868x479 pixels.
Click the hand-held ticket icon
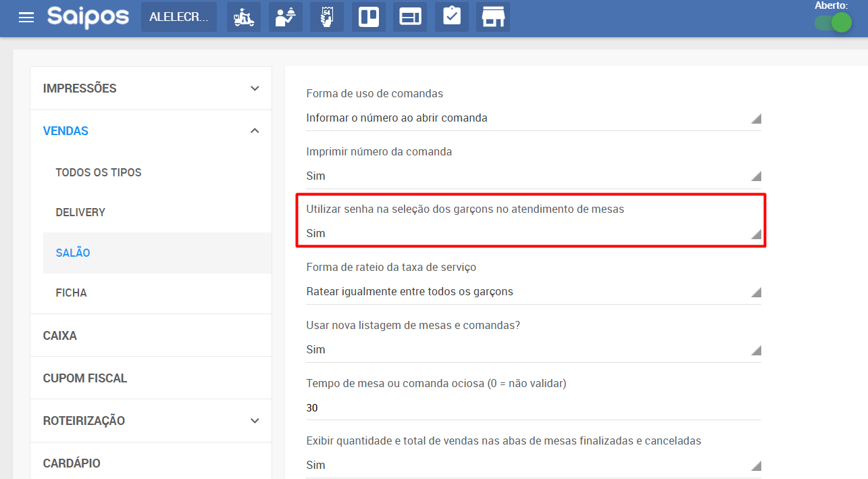pyautogui.click(x=327, y=18)
